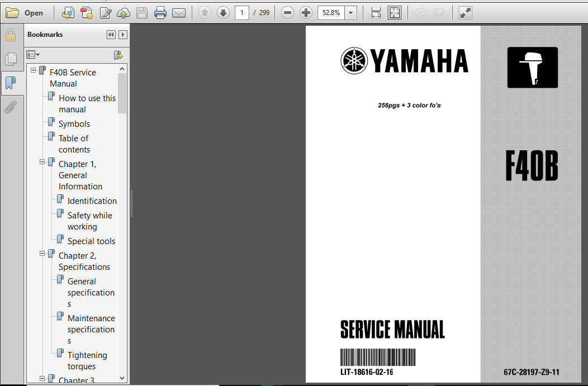Open a file with the Open button
Viewport: 588px width, 386px height.
(x=25, y=13)
